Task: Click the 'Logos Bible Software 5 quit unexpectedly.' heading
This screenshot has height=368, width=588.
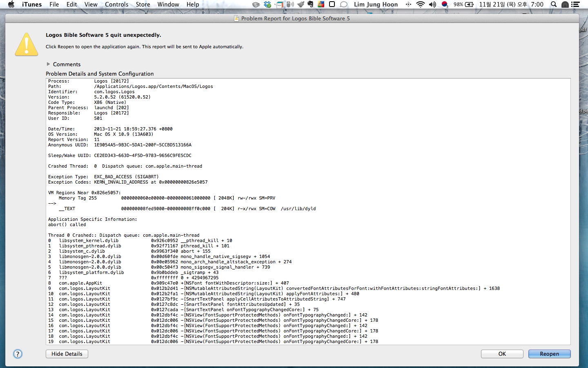Action: [x=103, y=35]
